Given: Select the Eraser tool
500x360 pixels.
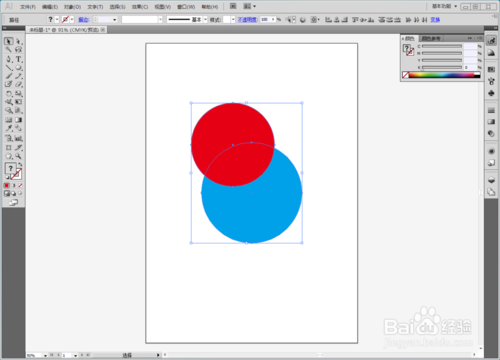Looking at the screenshot, I should point(19,84).
